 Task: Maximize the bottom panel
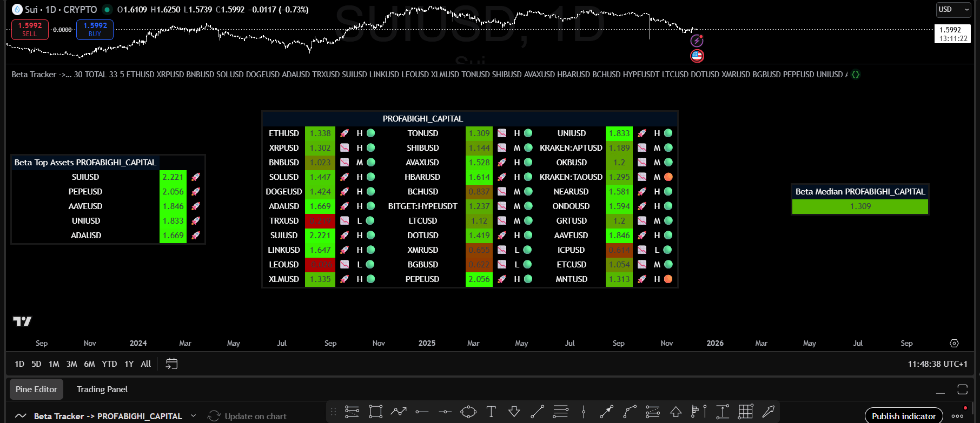pyautogui.click(x=962, y=390)
